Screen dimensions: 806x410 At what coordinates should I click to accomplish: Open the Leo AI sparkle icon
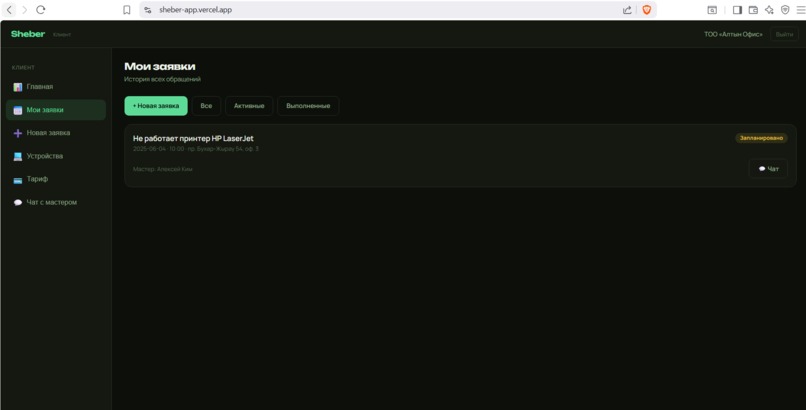[x=769, y=10]
